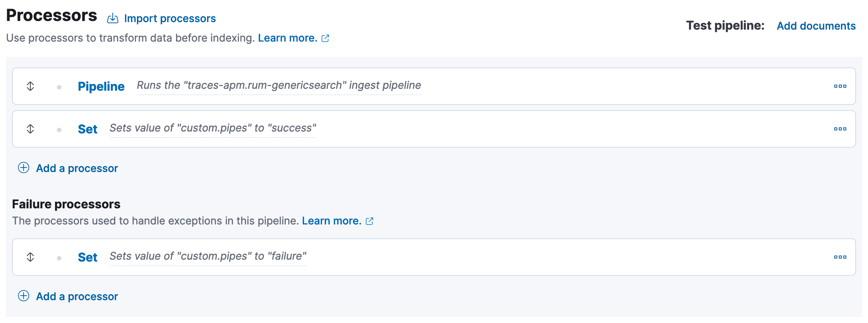This screenshot has width=868, height=323.
Task: Click the Import processors link
Action: 170,18
